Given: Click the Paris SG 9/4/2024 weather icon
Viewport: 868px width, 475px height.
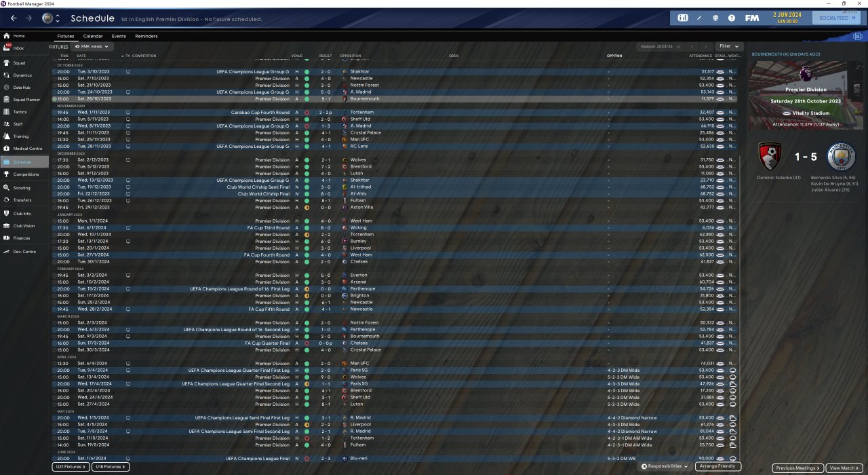Looking at the screenshot, I should point(732,370).
